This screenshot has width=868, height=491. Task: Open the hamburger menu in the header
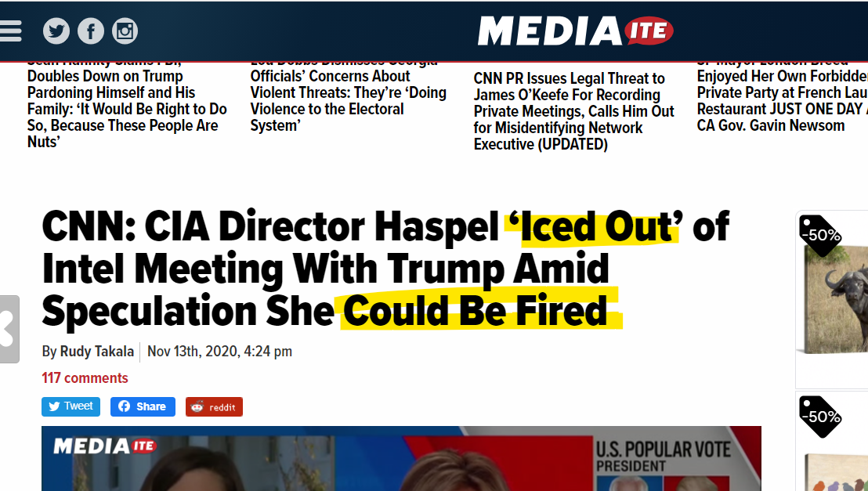tap(10, 31)
